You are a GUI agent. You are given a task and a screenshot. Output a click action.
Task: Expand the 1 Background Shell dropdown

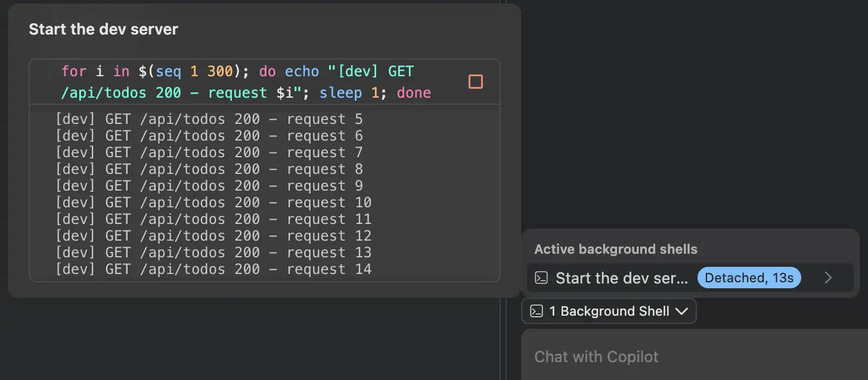pos(609,311)
